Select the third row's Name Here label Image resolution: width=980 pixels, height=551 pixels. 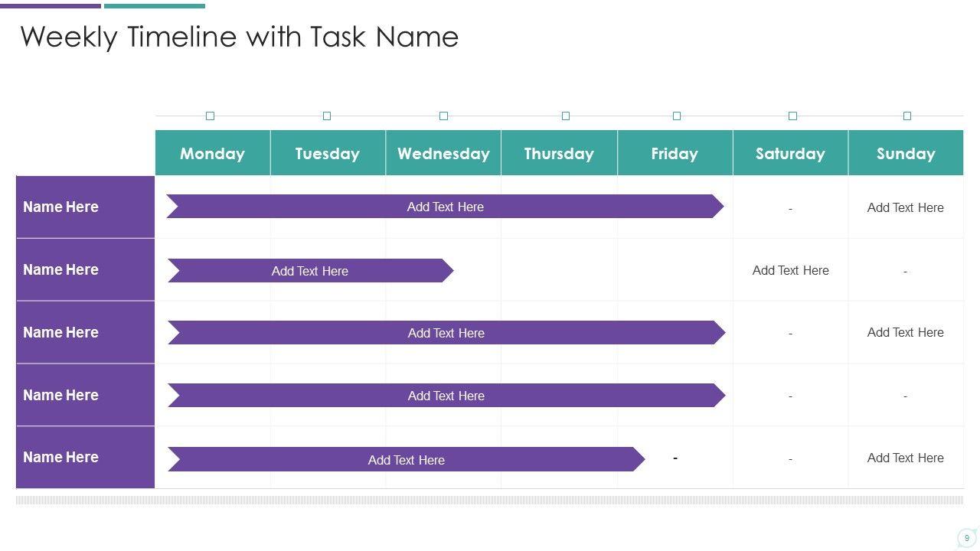(x=61, y=332)
